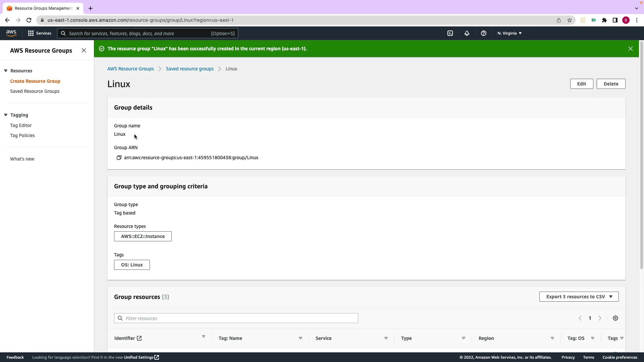
Task: Collapse the Tagging sidebar section
Action: tap(6, 115)
